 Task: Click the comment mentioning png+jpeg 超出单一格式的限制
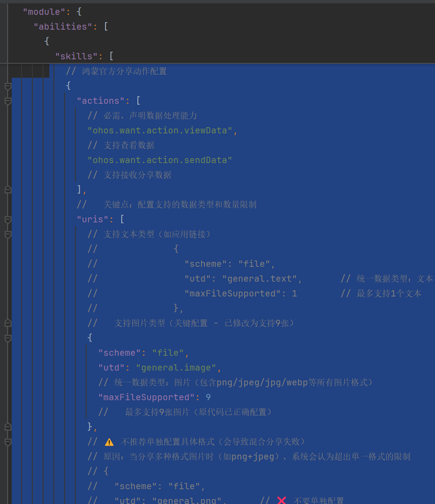249,456
